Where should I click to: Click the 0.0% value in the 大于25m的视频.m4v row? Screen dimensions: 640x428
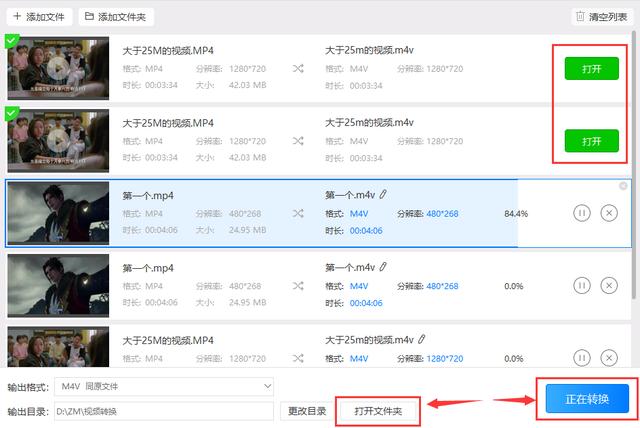[x=513, y=359]
